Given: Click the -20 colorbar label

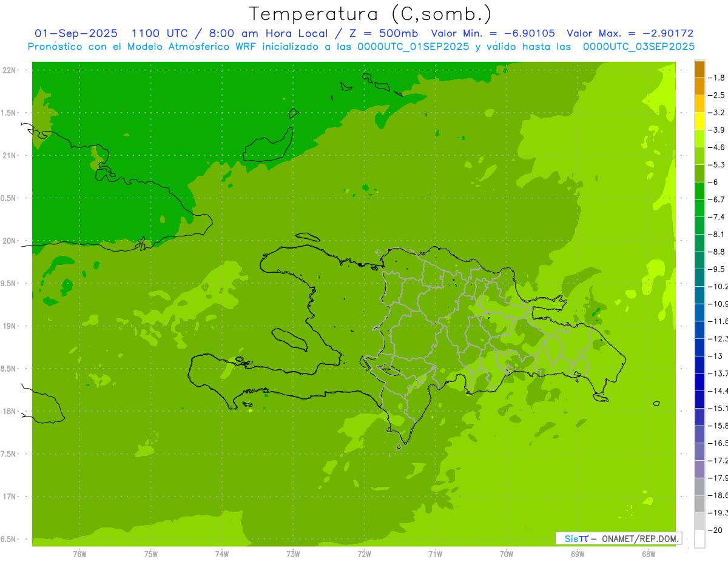Looking at the screenshot, I should [716, 530].
